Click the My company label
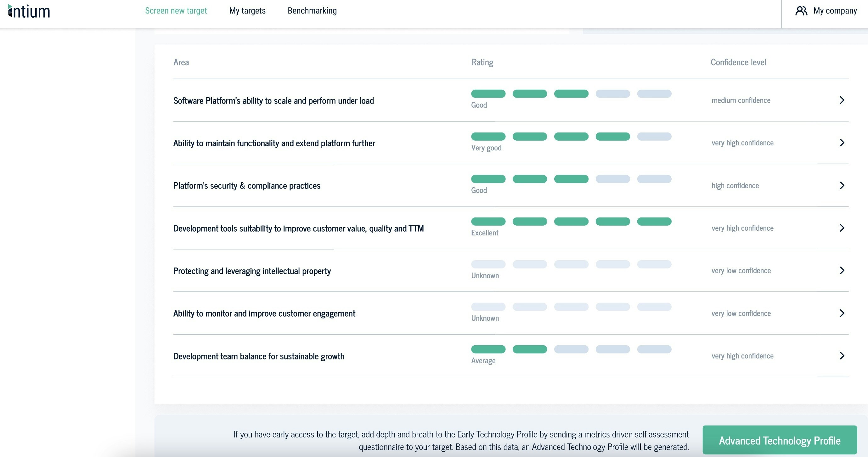 click(x=835, y=11)
